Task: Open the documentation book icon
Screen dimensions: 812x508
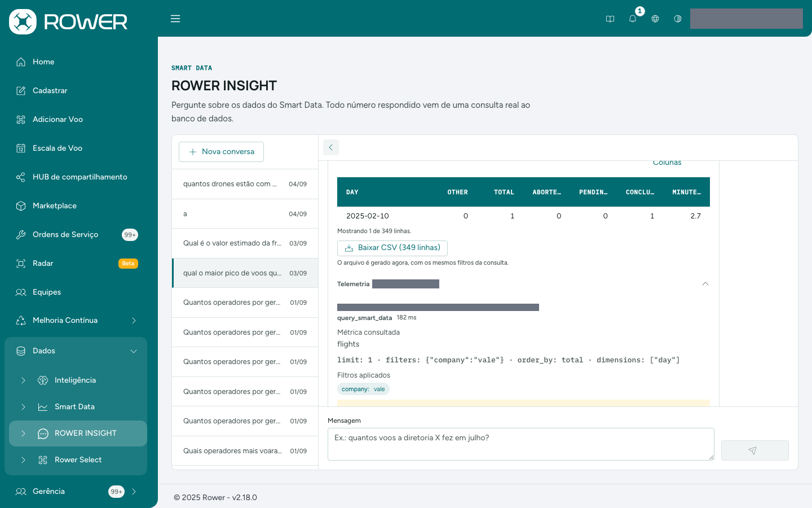Action: [610, 19]
